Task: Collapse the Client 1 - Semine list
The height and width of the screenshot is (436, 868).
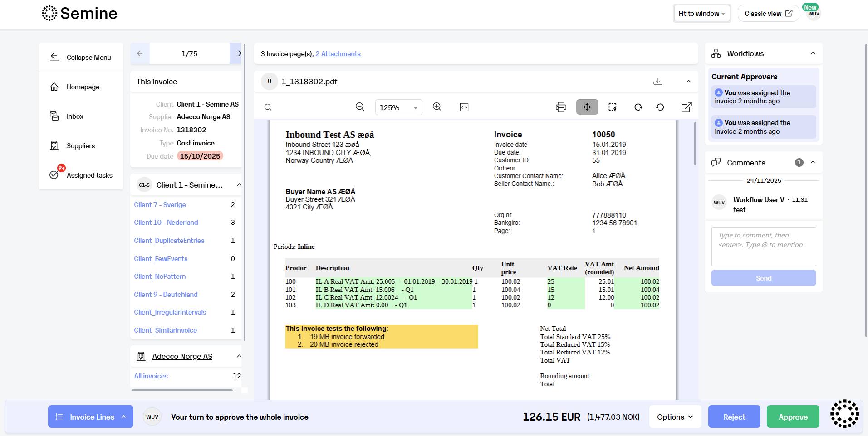Action: pyautogui.click(x=239, y=185)
